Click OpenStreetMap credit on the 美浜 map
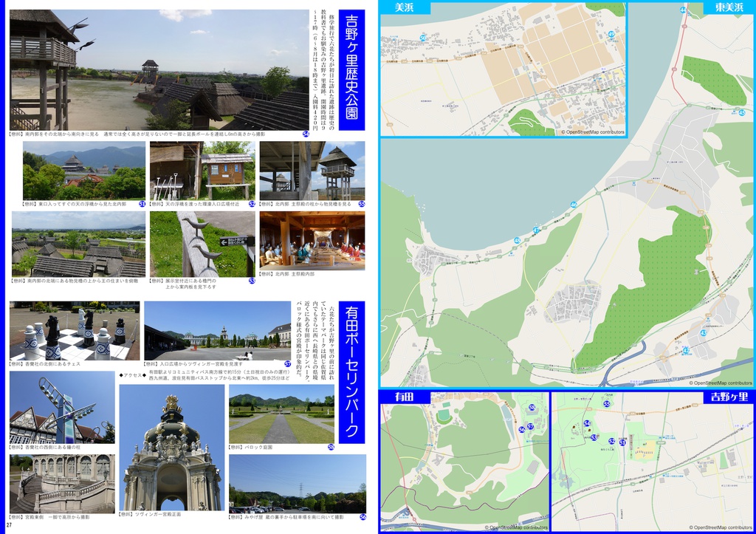 click(593, 131)
